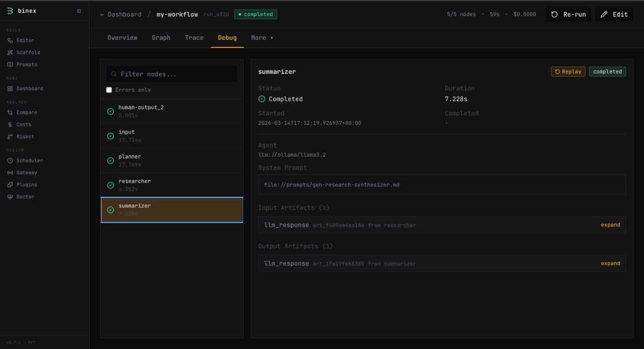Switch to the Trace tab
This screenshot has width=644, height=349.
[194, 38]
